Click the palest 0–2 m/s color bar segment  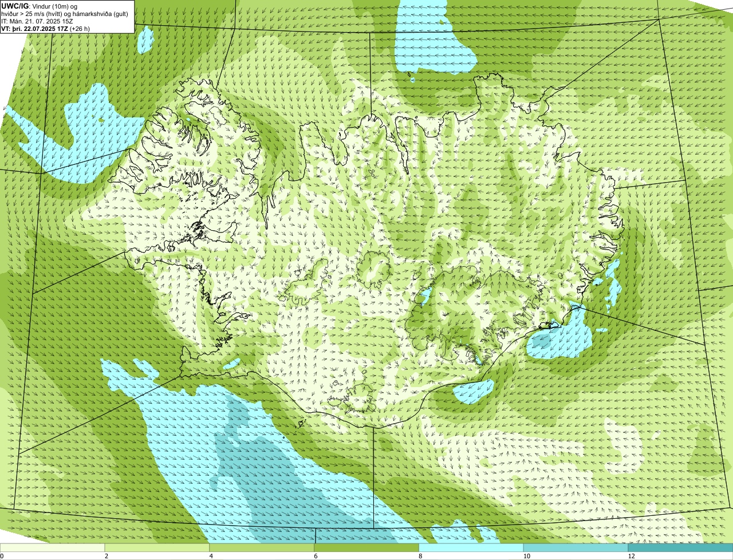click(53, 547)
